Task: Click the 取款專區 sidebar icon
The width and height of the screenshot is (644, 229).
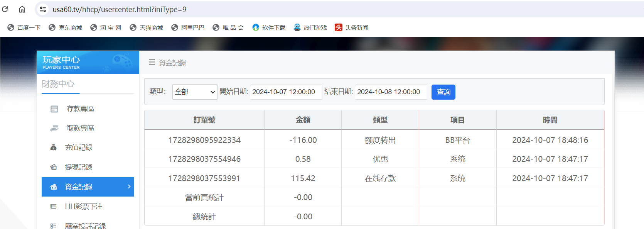Action: 54,128
